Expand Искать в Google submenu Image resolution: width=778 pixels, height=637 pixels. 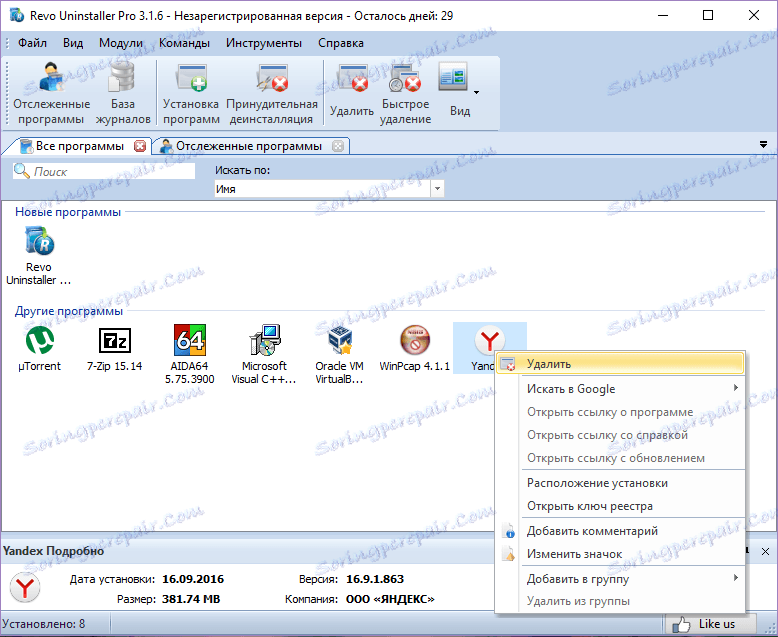click(x=620, y=388)
